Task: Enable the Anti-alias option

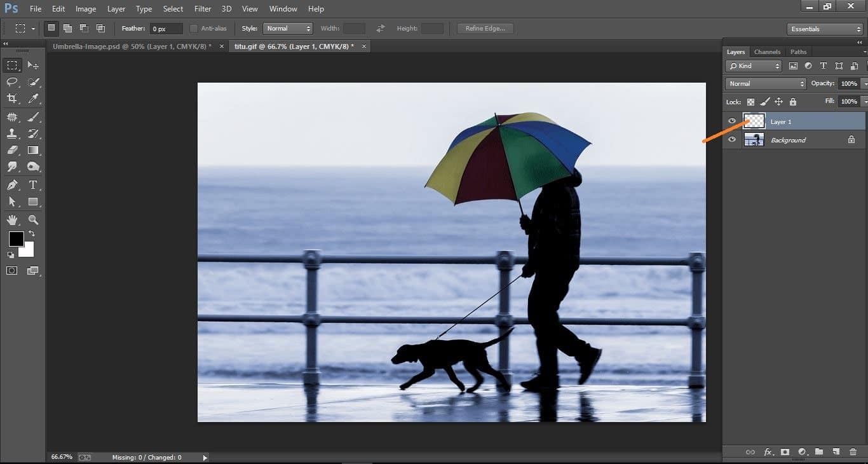Action: point(193,28)
